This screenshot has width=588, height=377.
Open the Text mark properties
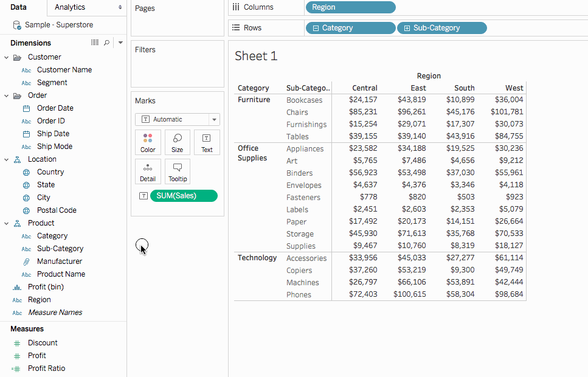tap(206, 142)
